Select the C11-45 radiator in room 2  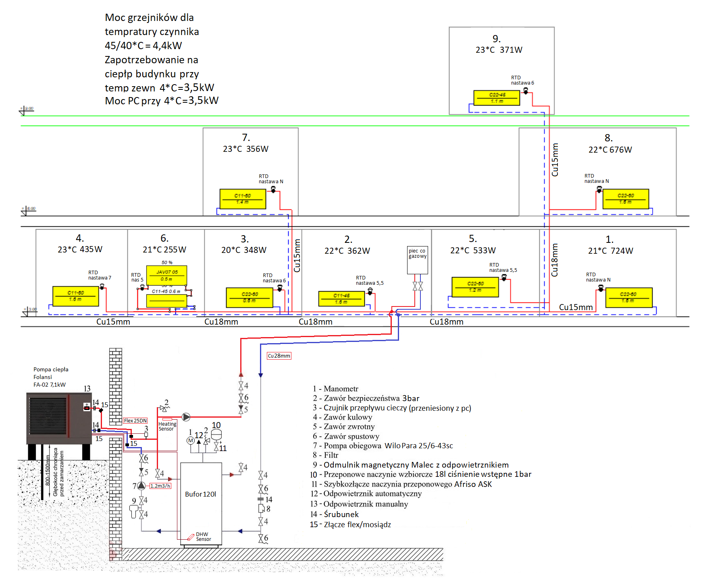[342, 299]
